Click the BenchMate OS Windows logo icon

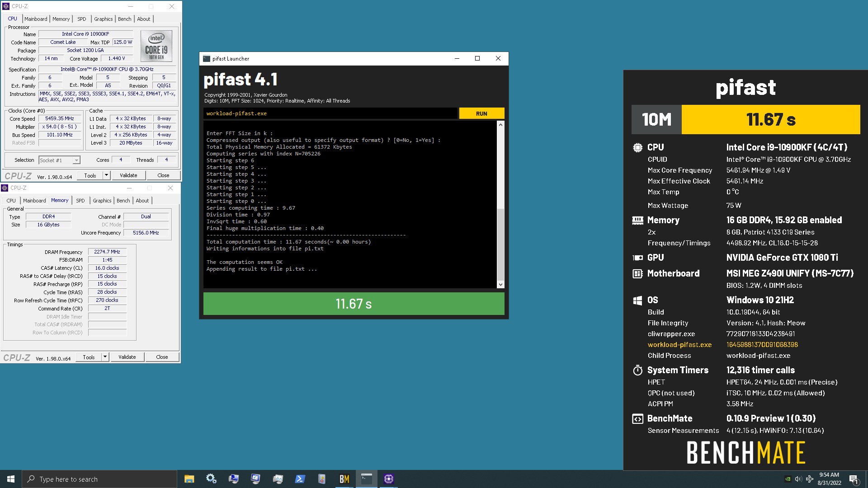(637, 300)
